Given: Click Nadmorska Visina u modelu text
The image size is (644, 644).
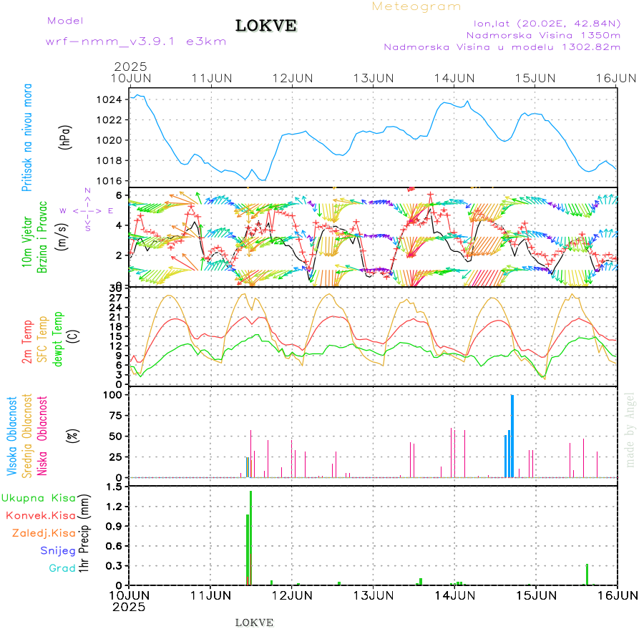Looking at the screenshot, I should click(502, 47).
